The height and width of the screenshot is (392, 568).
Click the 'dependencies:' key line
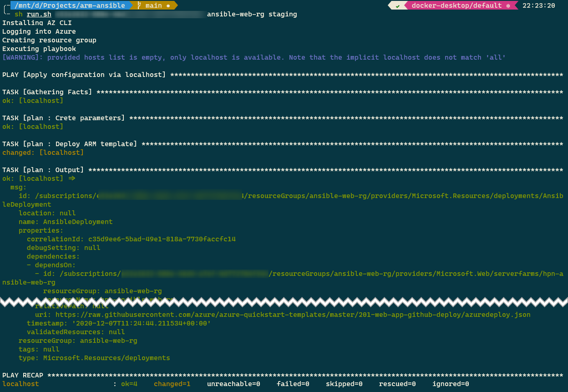[53, 256]
